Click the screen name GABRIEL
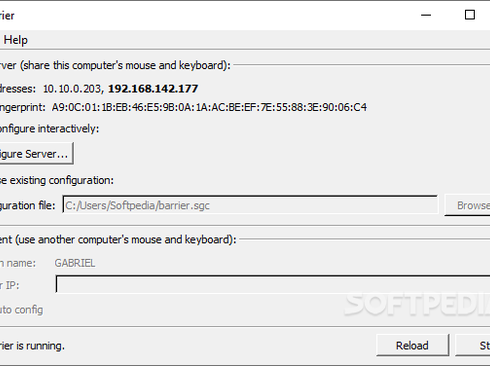This screenshot has height=366, width=490. [x=75, y=263]
